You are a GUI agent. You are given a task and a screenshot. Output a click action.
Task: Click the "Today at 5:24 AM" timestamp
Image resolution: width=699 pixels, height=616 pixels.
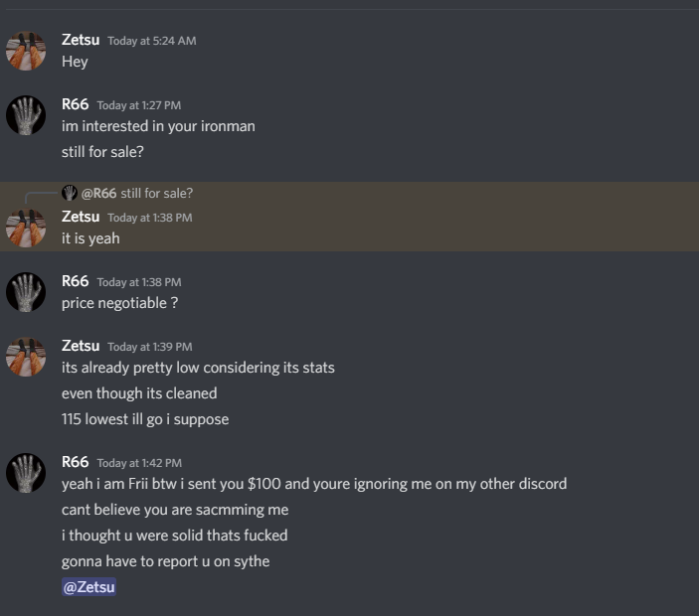(x=151, y=41)
